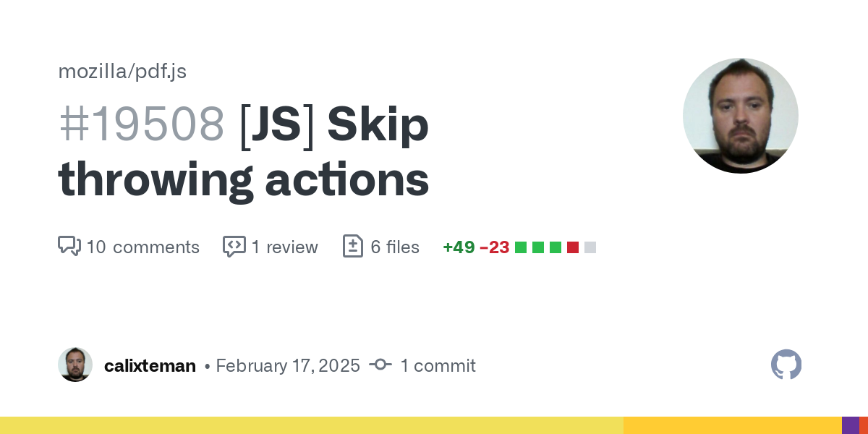The image size is (868, 434).
Task: Open the mozilla/pdf.js repository link
Action: pyautogui.click(x=122, y=71)
